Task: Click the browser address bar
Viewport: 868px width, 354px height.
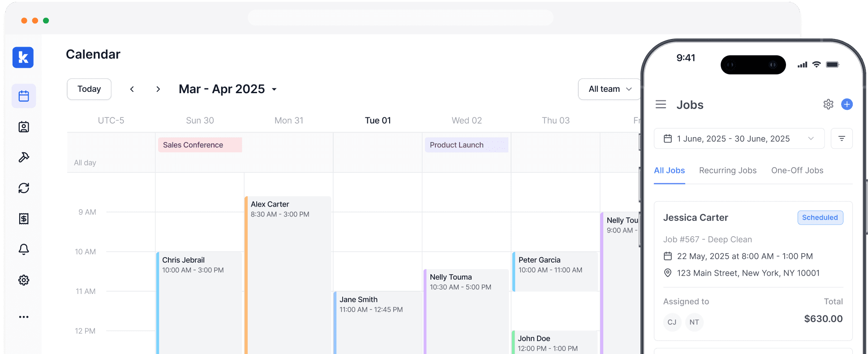Action: click(x=400, y=18)
